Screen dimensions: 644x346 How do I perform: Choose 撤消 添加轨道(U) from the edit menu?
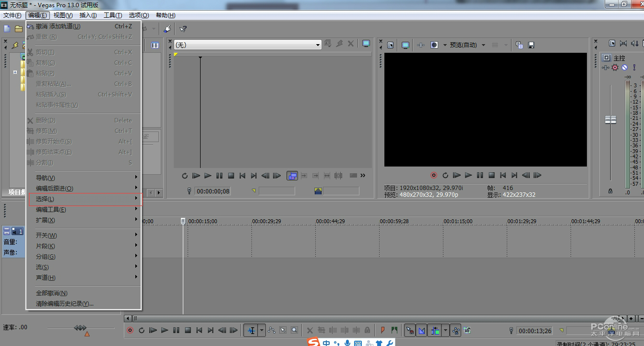tap(58, 26)
